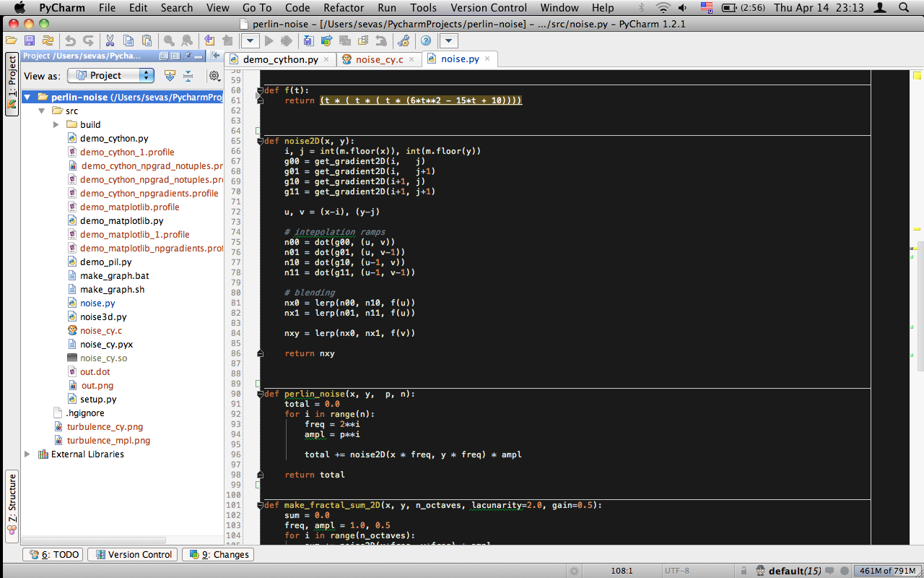The width and height of the screenshot is (924, 578).
Task: Open View as Project dropdown
Action: (110, 75)
